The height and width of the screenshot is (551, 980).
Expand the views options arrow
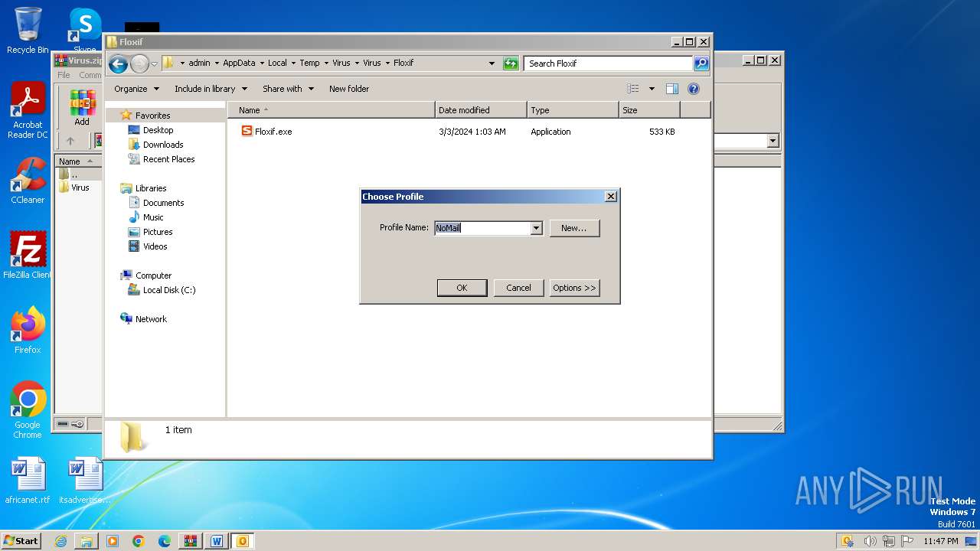pos(652,89)
